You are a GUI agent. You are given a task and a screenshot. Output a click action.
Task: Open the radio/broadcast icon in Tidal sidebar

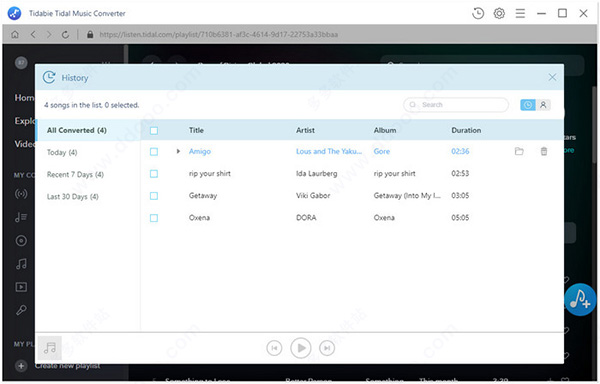(21, 194)
